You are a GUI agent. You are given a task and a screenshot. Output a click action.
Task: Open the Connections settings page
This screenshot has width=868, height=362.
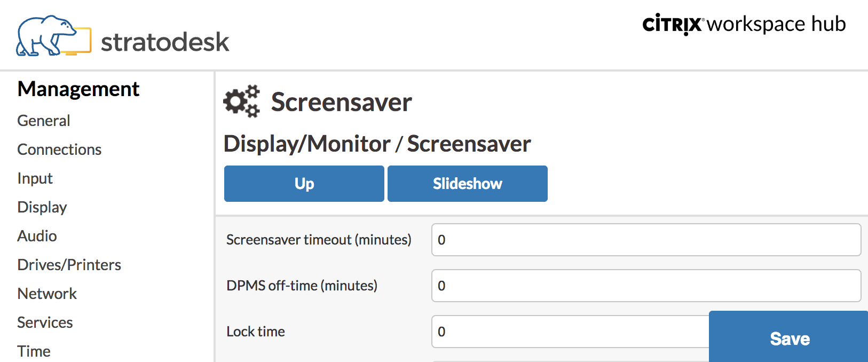[x=59, y=149]
